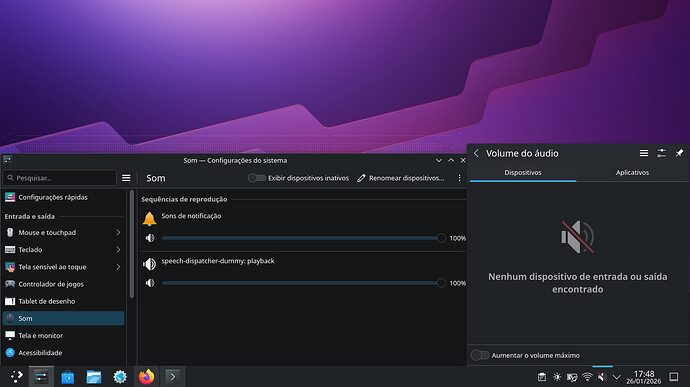Expand the Mouse e touchpad chevron

pyautogui.click(x=118, y=232)
